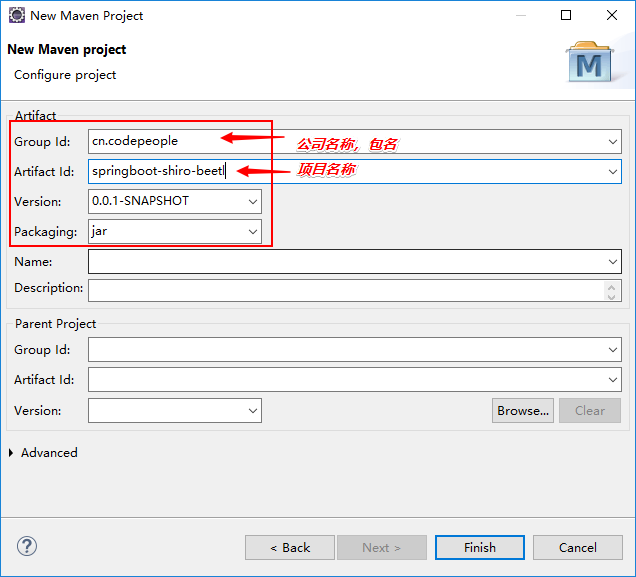Image resolution: width=636 pixels, height=577 pixels.
Task: Expand the Advanced section
Action: pyautogui.click(x=11, y=453)
